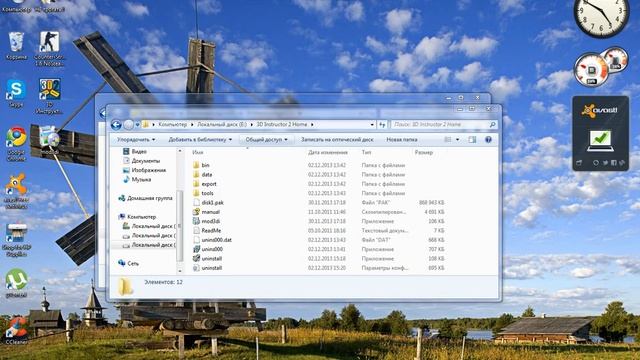The image size is (640, 360).
Task: Click the search magnifier icon
Action: coord(492,124)
